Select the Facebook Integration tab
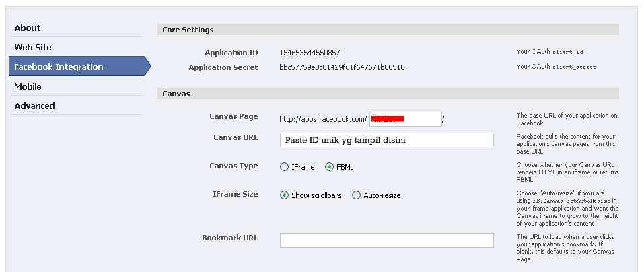The image size is (644, 272). tap(59, 67)
